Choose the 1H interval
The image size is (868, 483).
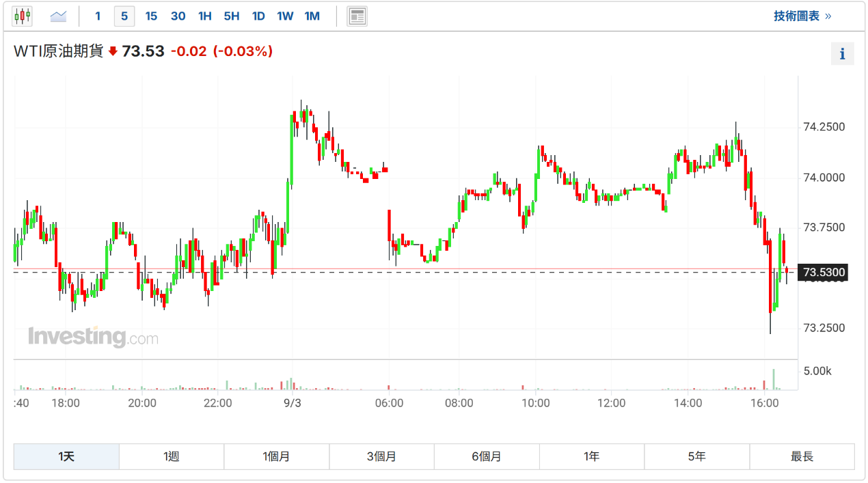(x=204, y=16)
